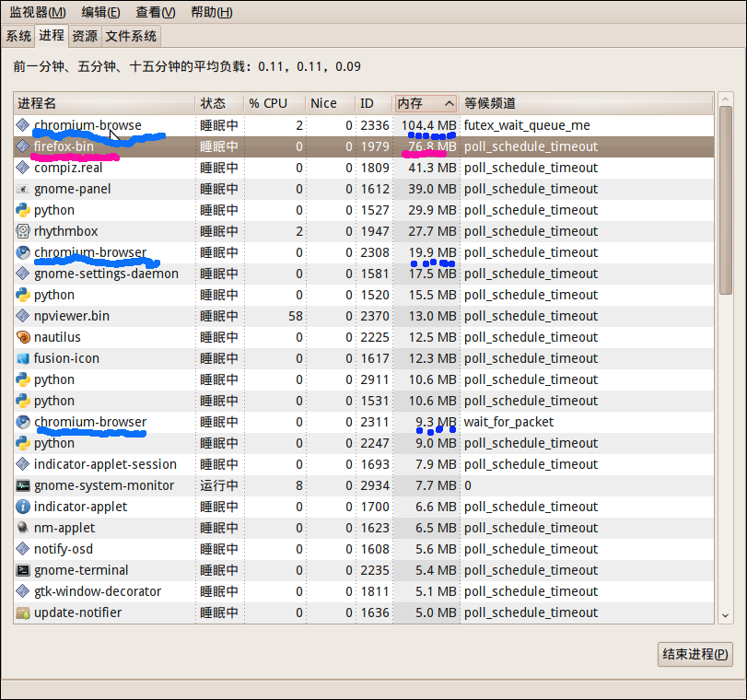Open the 查看(V) menu
Image resolution: width=747 pixels, height=700 pixels.
(156, 12)
